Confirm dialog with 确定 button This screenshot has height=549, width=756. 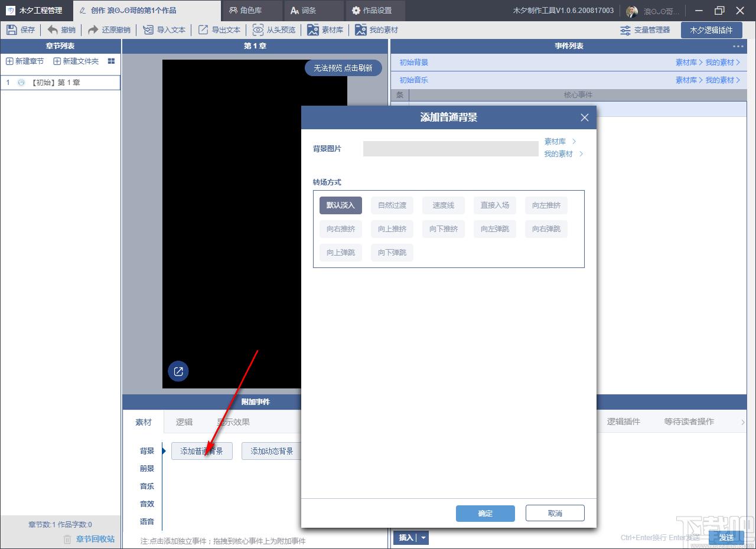[485, 514]
